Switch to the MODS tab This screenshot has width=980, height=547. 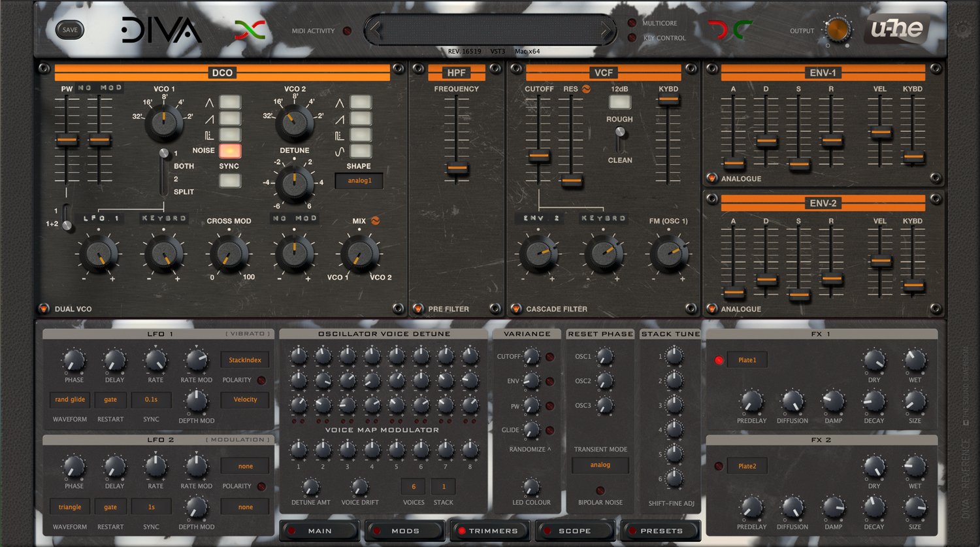405,531
